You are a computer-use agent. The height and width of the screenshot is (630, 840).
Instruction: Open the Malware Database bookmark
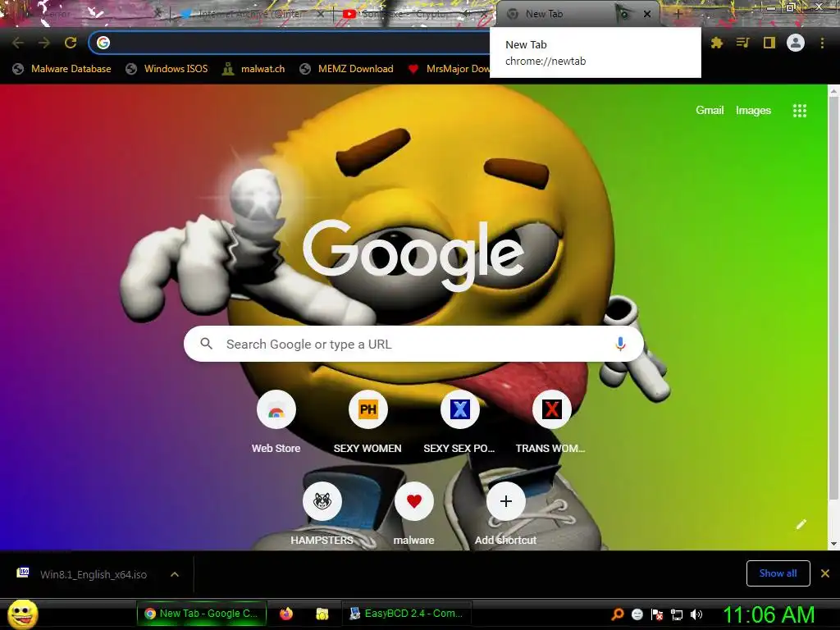(62, 69)
